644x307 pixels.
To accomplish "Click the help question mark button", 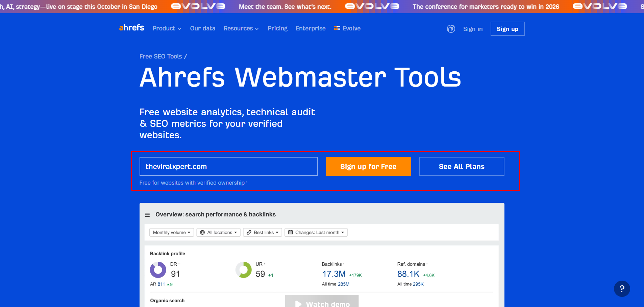I will (x=622, y=289).
